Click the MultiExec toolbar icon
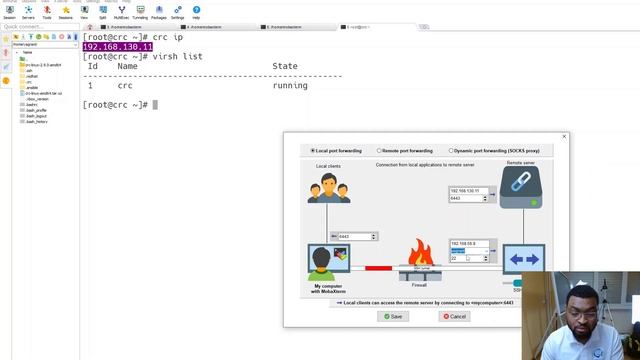Screen dimensions: 640x360 [121, 12]
